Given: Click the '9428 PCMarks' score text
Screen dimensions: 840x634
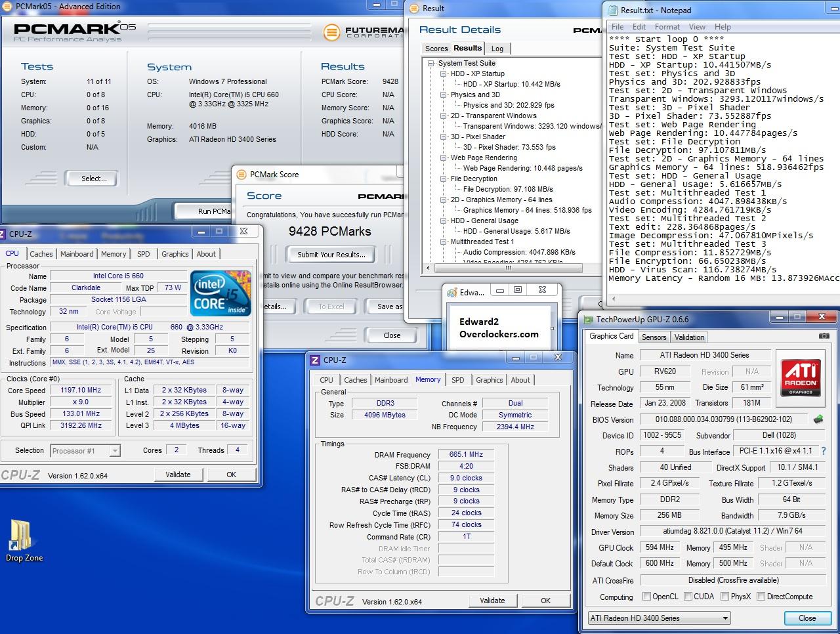Looking at the screenshot, I should tap(330, 231).
